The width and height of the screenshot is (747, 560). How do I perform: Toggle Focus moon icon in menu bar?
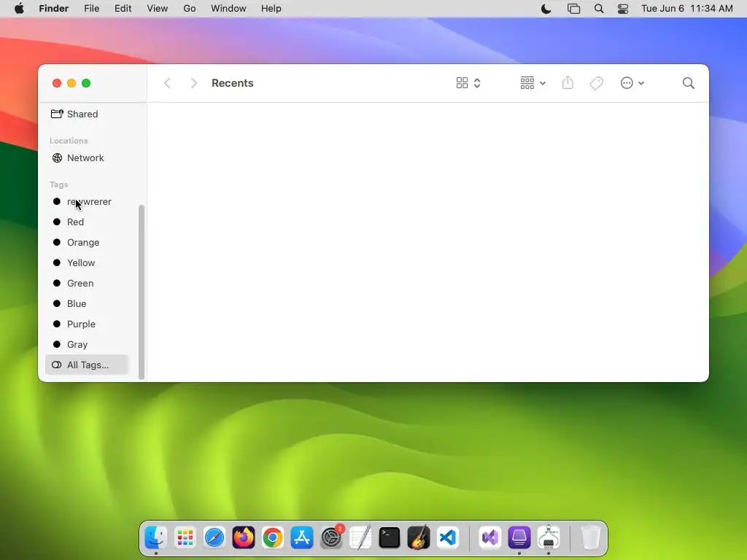click(x=546, y=9)
